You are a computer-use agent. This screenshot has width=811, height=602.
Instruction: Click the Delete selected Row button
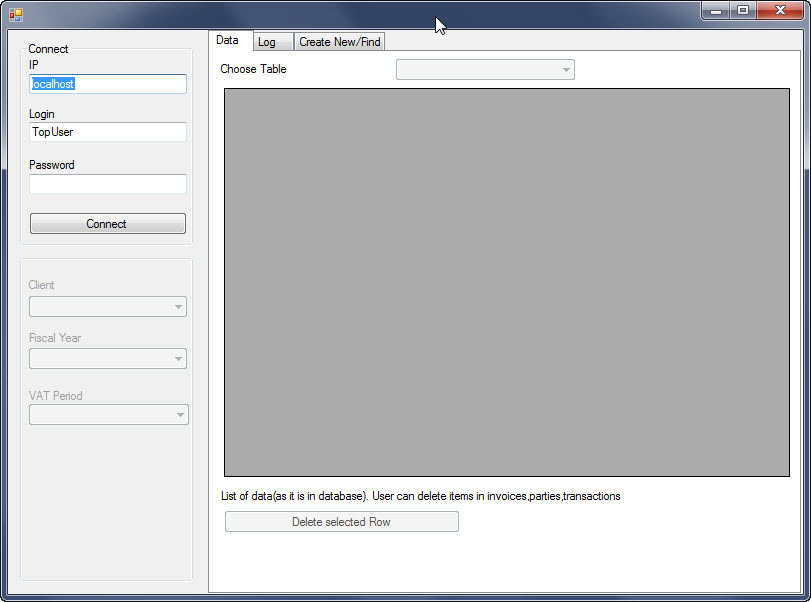point(341,522)
